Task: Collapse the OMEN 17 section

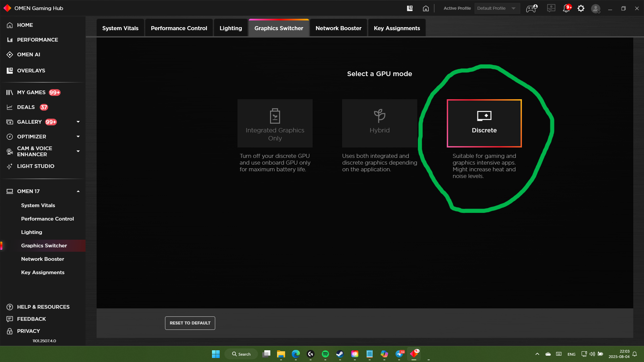Action: tap(78, 191)
